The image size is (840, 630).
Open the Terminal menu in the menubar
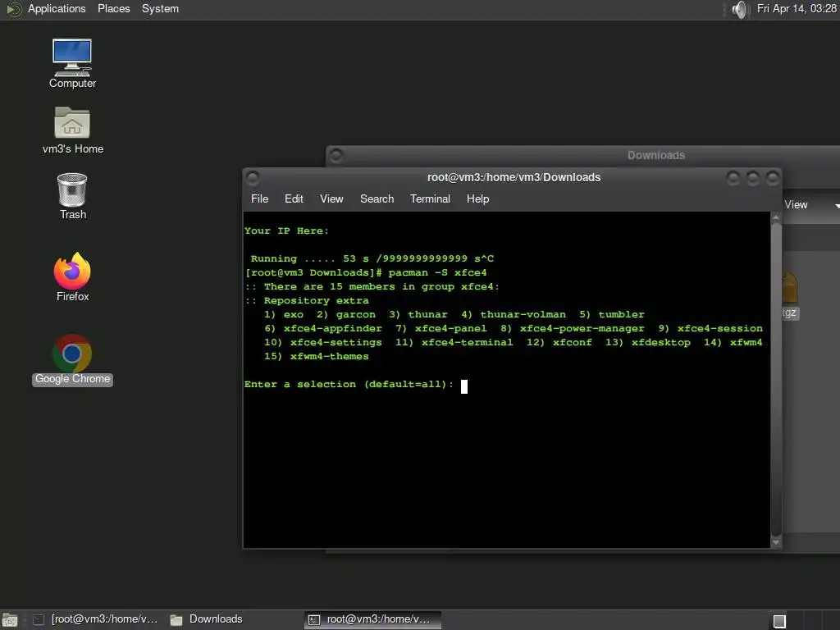tap(430, 199)
